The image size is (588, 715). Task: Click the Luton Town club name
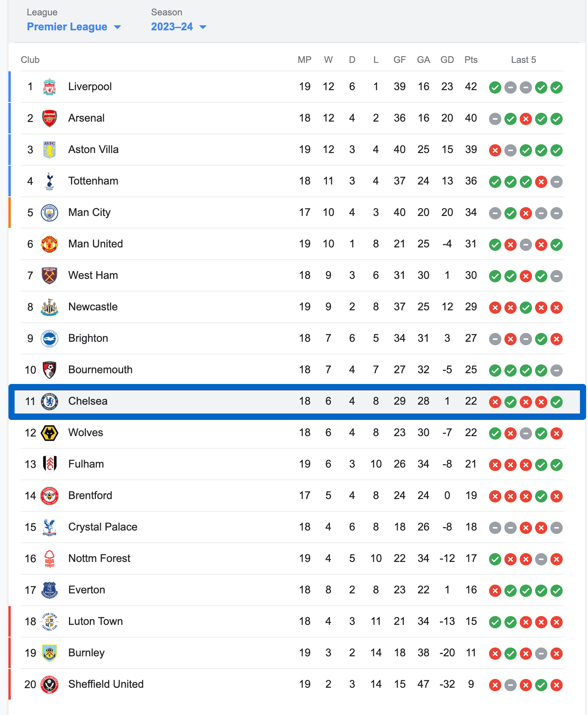coord(96,621)
